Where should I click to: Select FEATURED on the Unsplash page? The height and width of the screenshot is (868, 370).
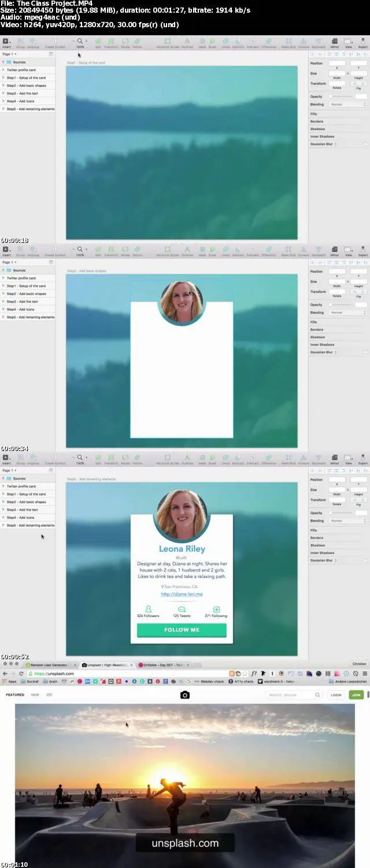[x=15, y=695]
